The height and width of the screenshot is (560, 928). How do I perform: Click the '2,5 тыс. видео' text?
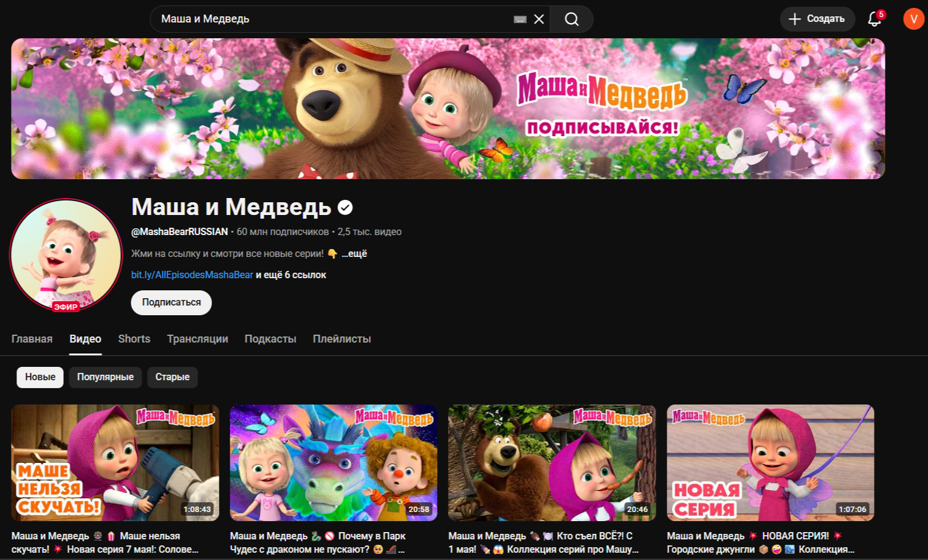pos(369,231)
